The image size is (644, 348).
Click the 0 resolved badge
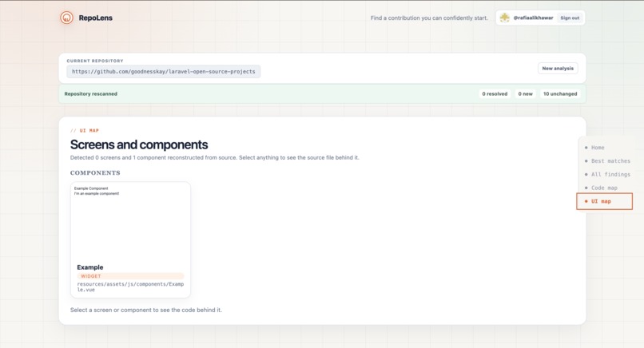click(495, 93)
